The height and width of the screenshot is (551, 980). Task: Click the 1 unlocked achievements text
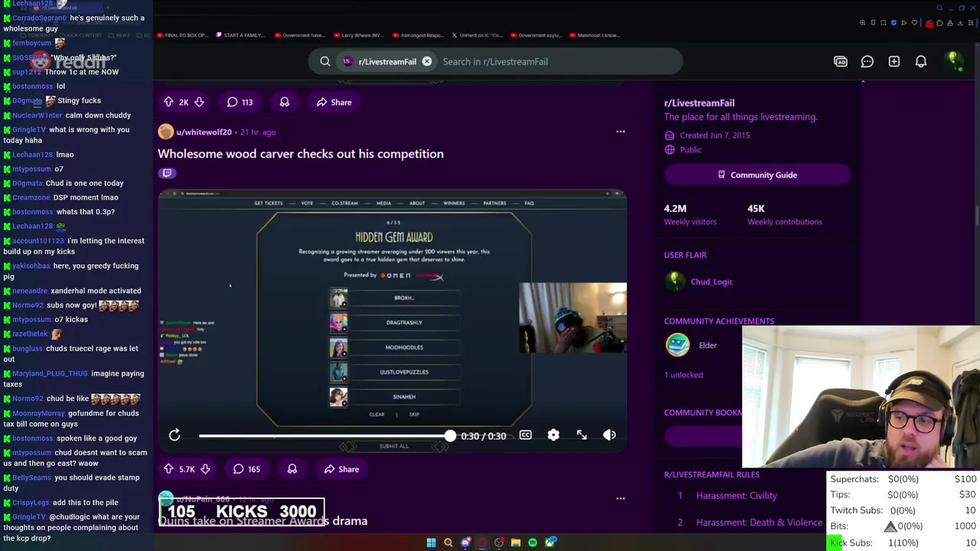pyautogui.click(x=683, y=375)
